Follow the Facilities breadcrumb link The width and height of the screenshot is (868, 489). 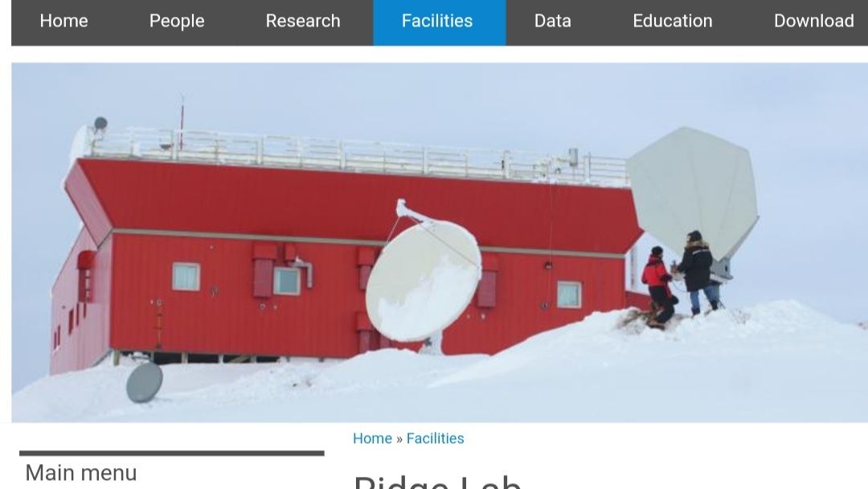(x=435, y=438)
